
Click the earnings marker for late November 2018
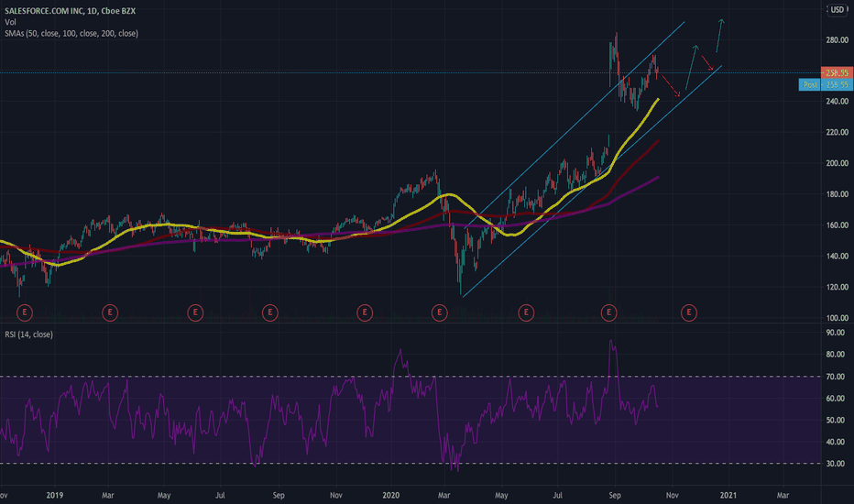(25, 312)
